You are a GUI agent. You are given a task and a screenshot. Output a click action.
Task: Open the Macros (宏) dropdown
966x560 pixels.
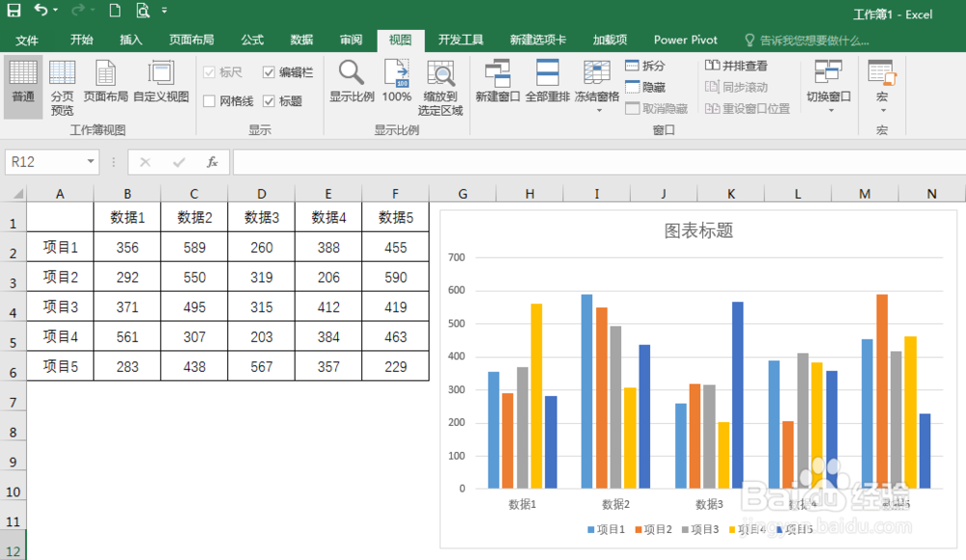pos(882,86)
